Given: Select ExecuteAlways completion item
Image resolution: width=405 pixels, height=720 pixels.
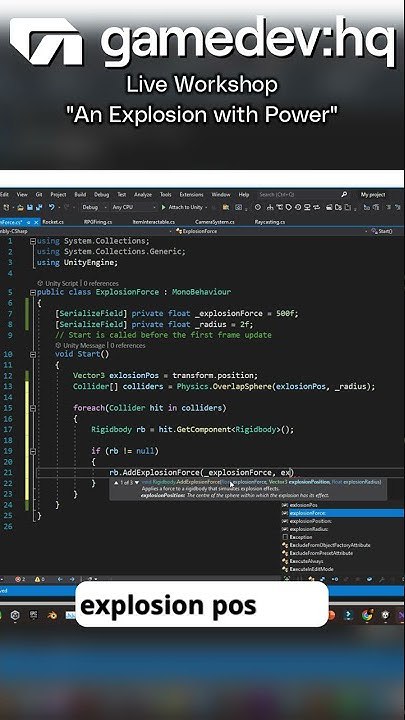Looking at the screenshot, I should click(343, 561).
